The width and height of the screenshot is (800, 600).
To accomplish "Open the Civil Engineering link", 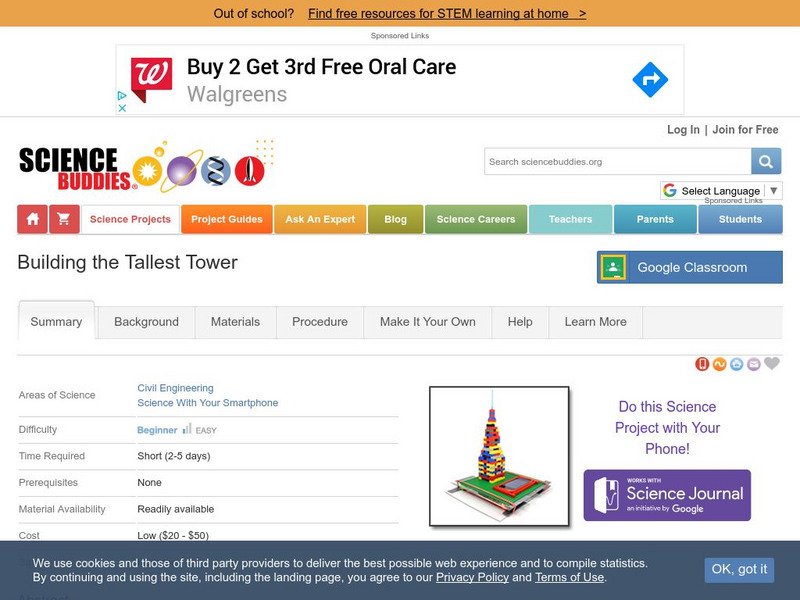I will 176,388.
